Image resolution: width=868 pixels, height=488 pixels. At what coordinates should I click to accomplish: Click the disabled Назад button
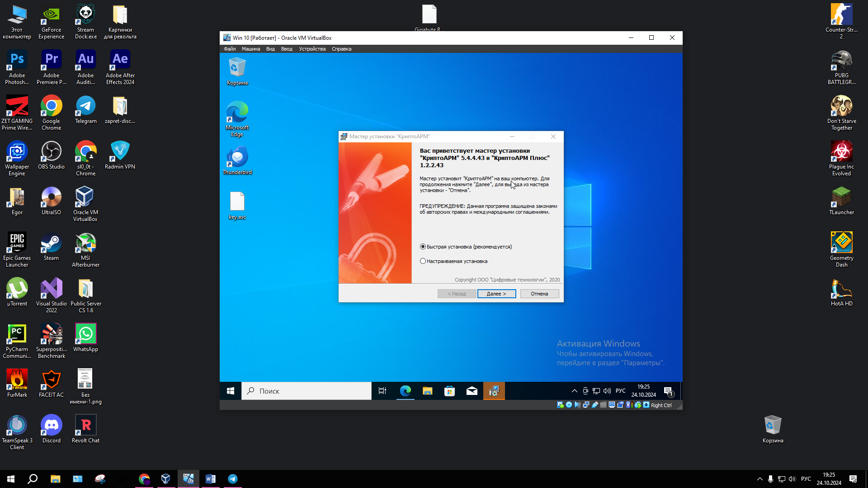457,294
